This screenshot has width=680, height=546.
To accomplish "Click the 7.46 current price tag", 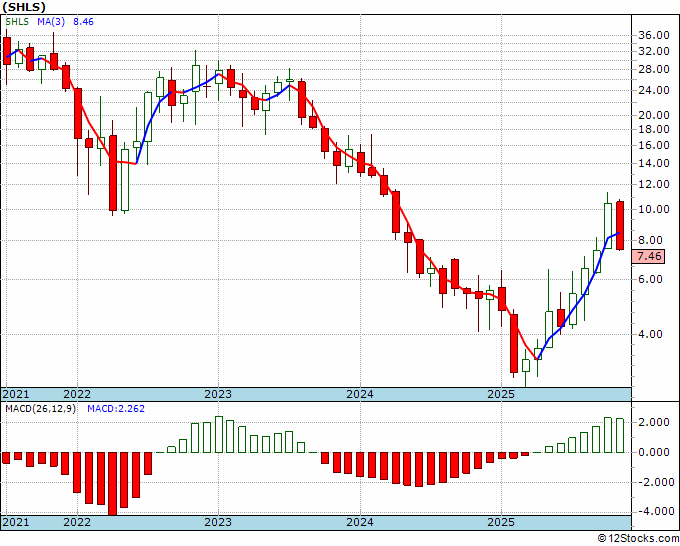I will (649, 256).
